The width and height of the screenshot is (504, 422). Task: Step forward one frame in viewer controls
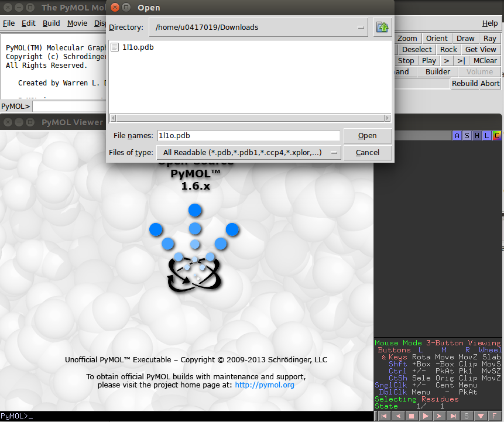(439, 416)
